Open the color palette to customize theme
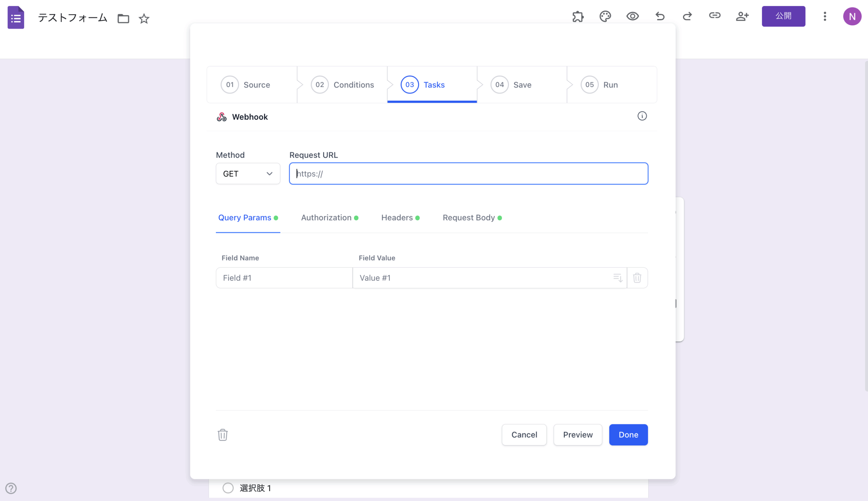The image size is (868, 501). 605,16
